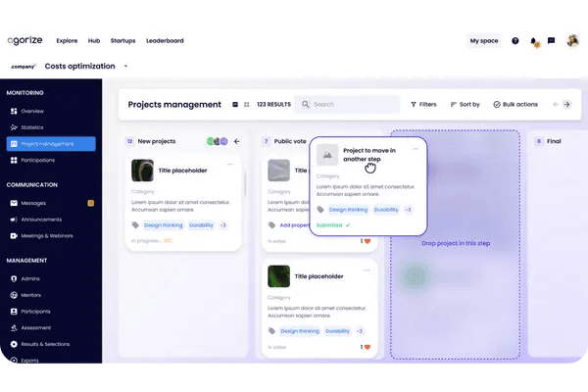Image resolution: width=588 pixels, height=392 pixels.
Task: Open Assessment in sidebar
Action: [x=36, y=328]
